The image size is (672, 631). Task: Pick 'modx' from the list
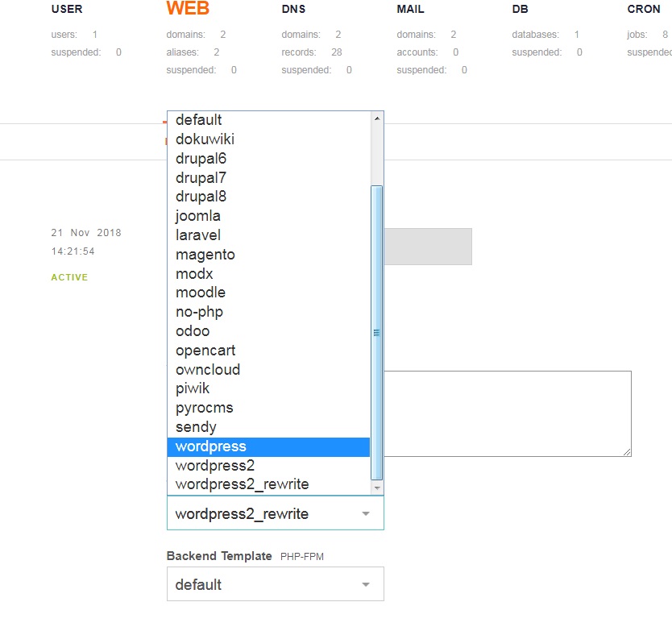pyautogui.click(x=268, y=273)
